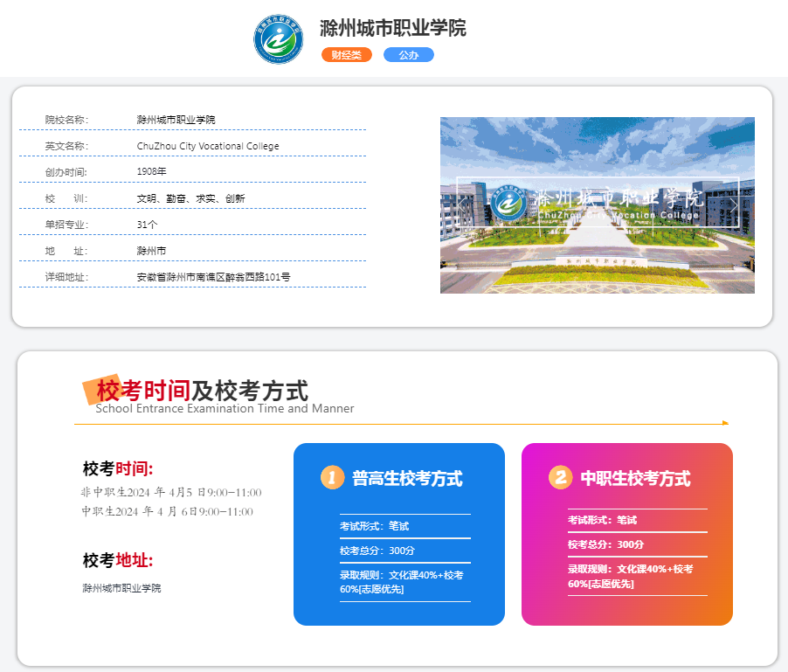Click 考试形式：笔试 in the pink card

[x=602, y=520]
